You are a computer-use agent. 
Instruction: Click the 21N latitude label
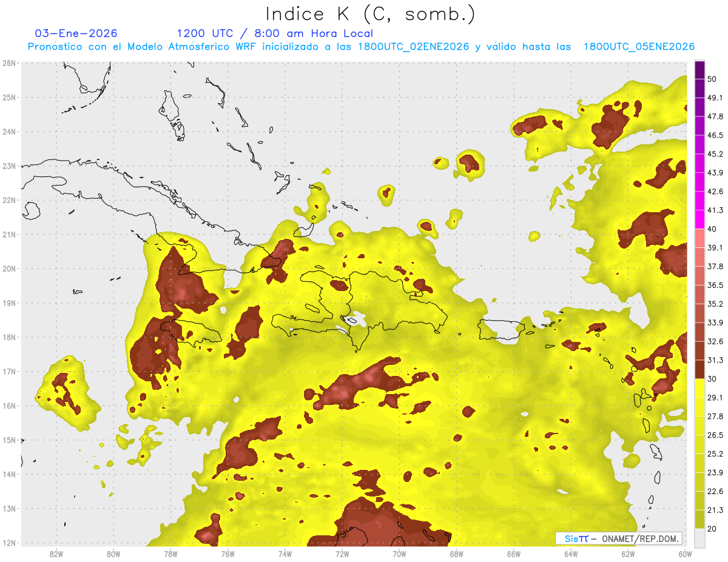9,234
